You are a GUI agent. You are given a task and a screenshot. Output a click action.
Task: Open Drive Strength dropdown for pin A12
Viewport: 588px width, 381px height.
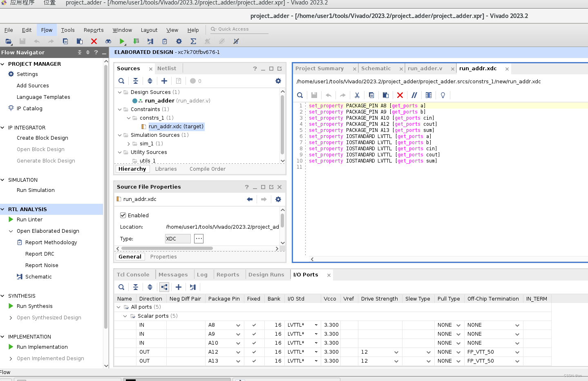(396, 352)
